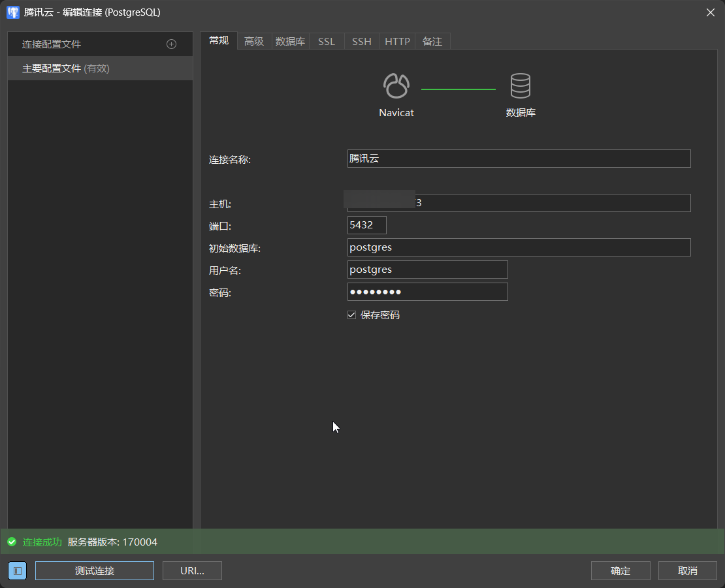Click the database cylinder icon
This screenshot has height=588, width=725.
(x=520, y=85)
